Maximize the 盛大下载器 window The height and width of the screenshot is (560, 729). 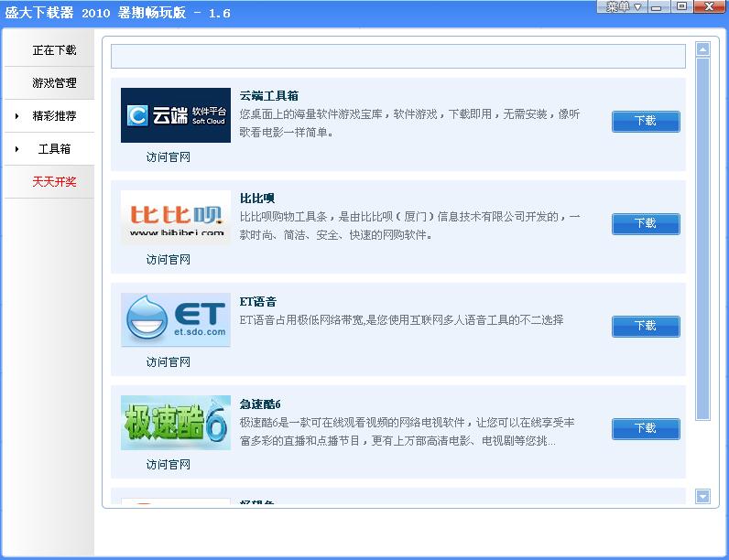click(x=681, y=6)
